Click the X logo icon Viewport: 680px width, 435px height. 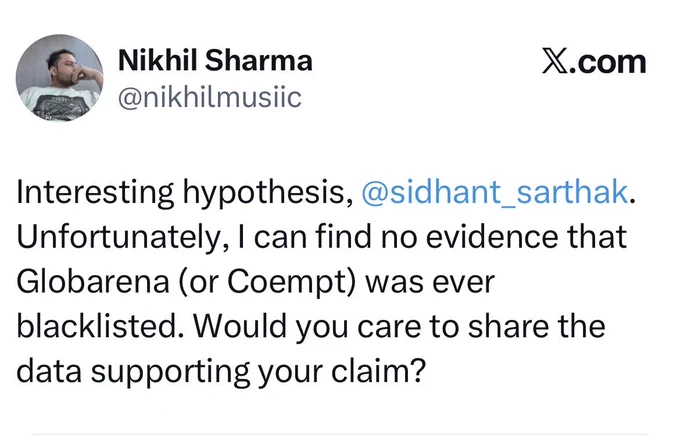[x=555, y=61]
